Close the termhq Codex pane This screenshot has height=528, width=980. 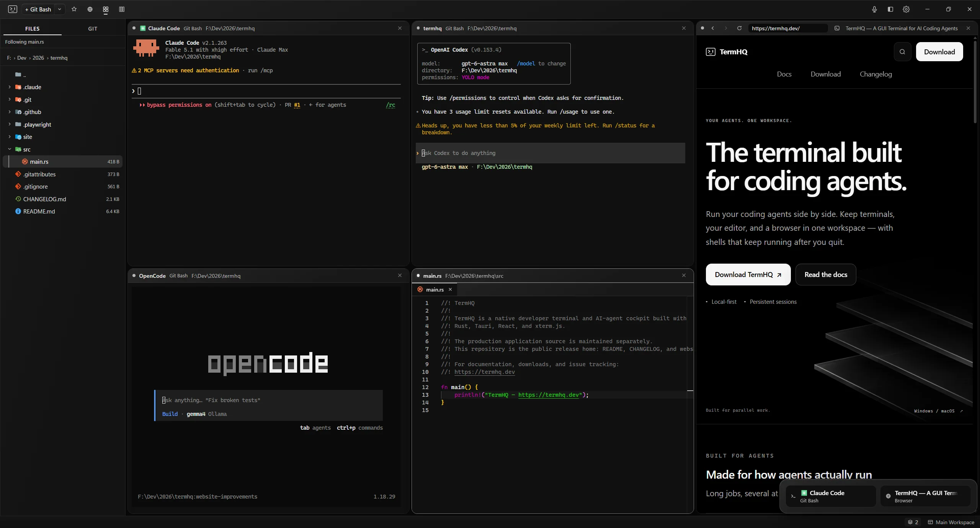684,28
